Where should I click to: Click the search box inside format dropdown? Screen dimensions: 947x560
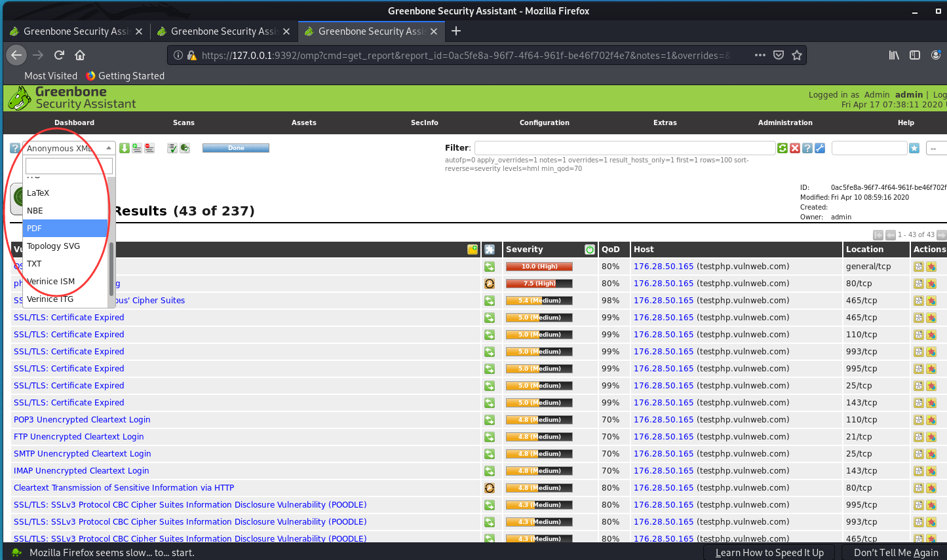coord(69,166)
